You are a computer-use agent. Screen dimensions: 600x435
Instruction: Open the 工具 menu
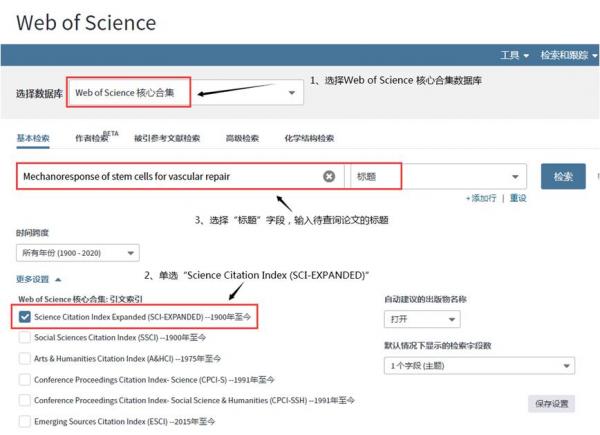click(x=514, y=55)
